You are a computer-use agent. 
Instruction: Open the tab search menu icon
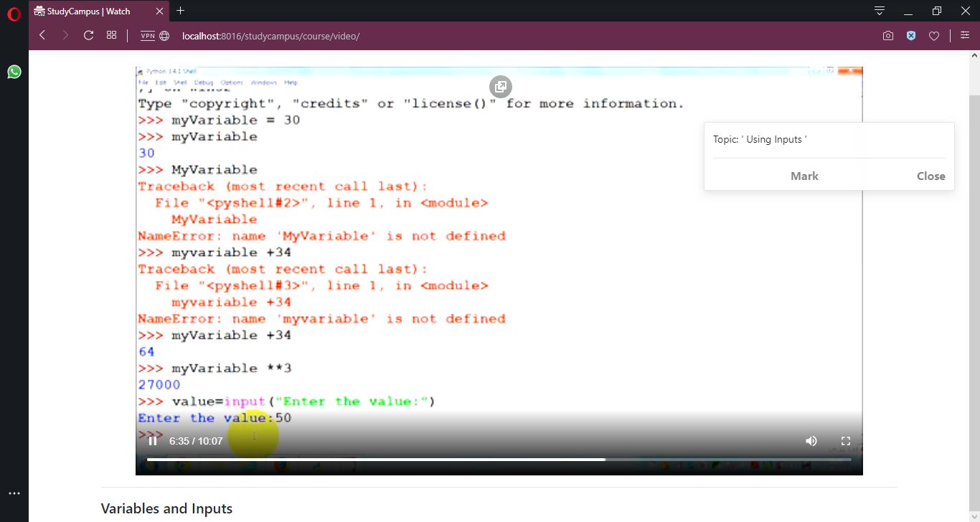click(x=880, y=11)
